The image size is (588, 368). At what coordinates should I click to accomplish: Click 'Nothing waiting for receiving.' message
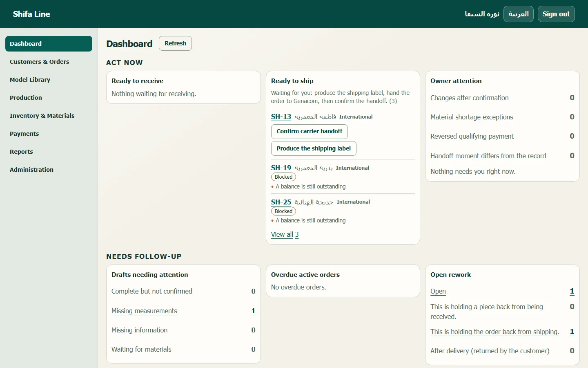[x=154, y=94]
